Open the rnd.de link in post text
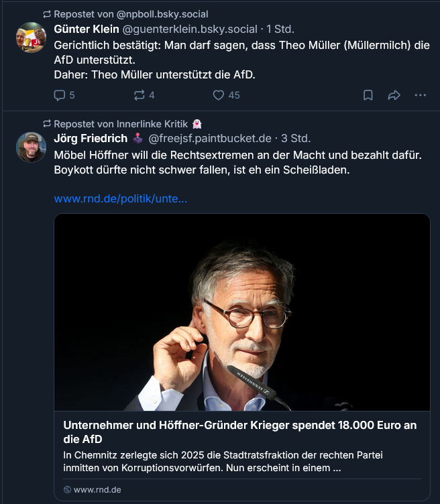The width and height of the screenshot is (440, 504). pyautogui.click(x=120, y=198)
